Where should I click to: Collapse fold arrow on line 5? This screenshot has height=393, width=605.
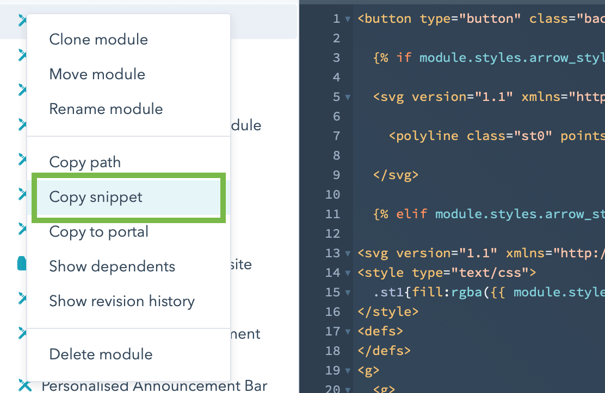coord(348,97)
